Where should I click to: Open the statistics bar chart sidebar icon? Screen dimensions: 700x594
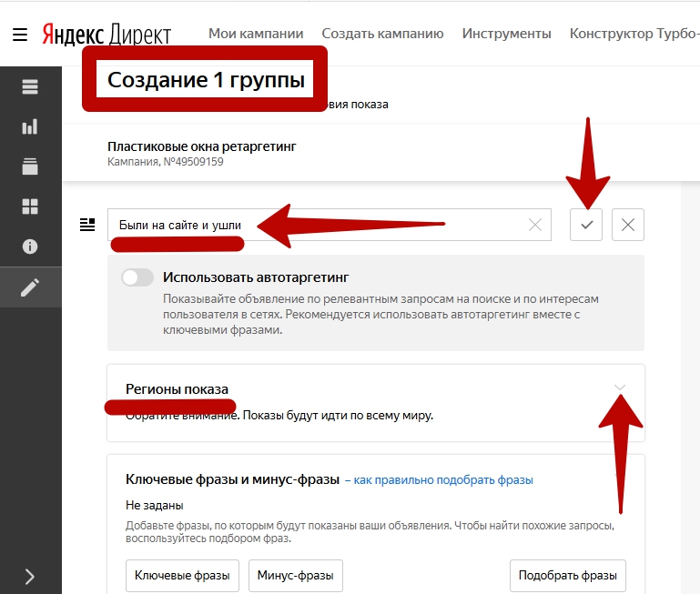(30, 126)
